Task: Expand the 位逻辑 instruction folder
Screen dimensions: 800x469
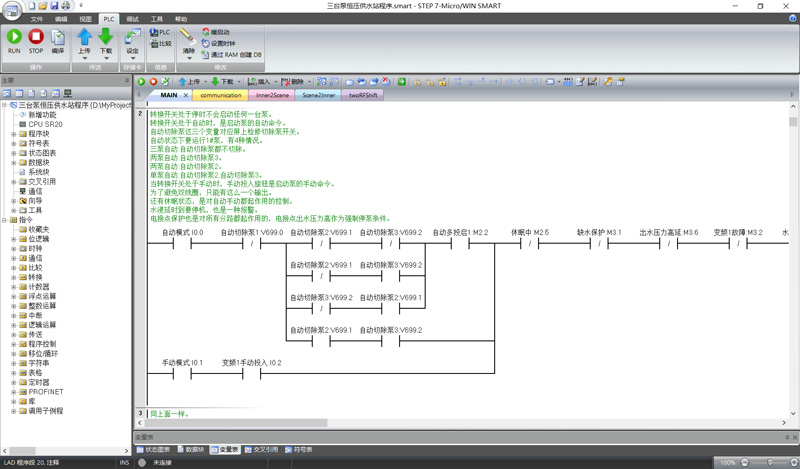Action: tap(14, 239)
